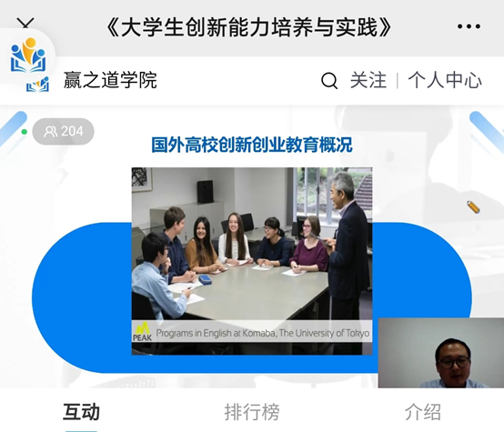This screenshot has width=504, height=432.
Task: Click the Programs in English at Komaba caption
Action: 263,333
